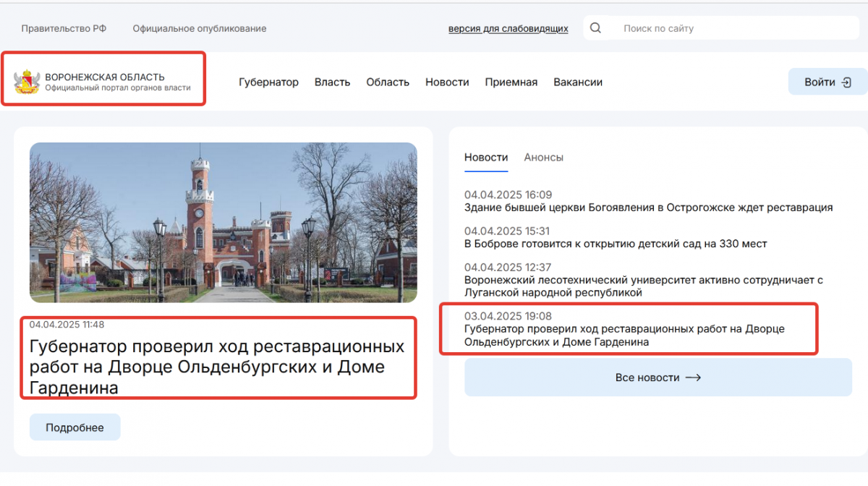868x486 pixels.
Task: Enable версия для слабовидящих accessibility link
Action: [508, 29]
